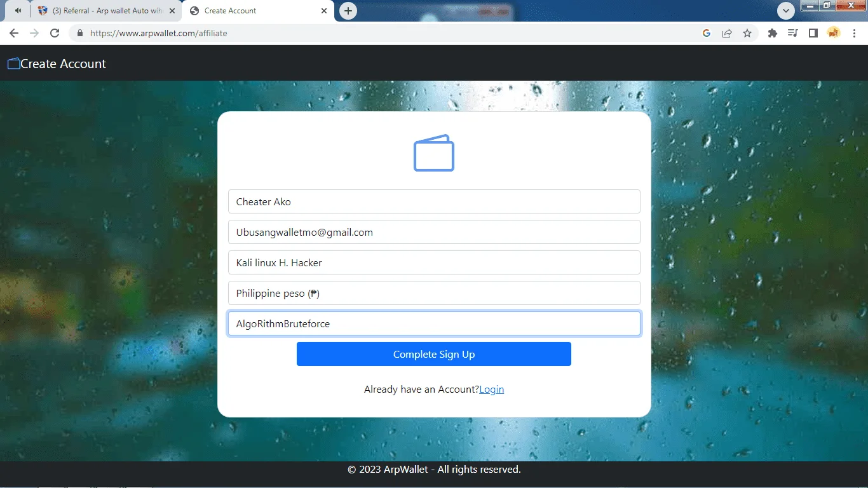The image size is (868, 488).
Task: Open Chrome three-dot menu
Action: click(853, 33)
